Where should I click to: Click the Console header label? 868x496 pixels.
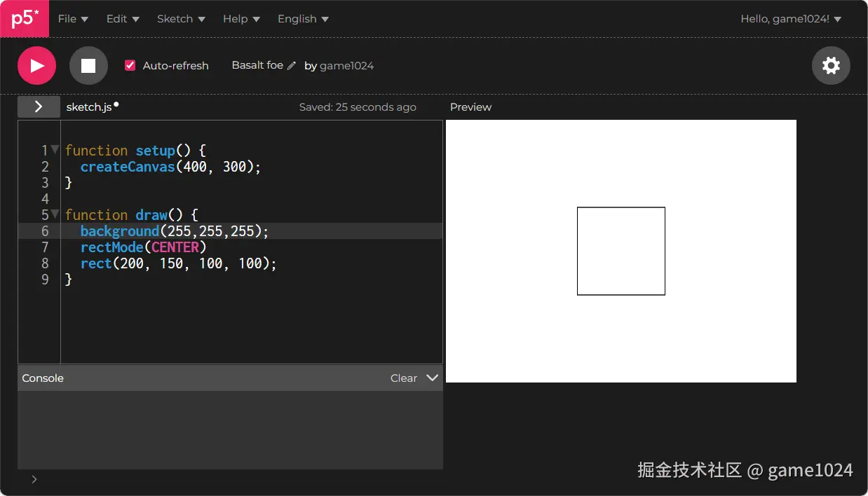pos(43,378)
